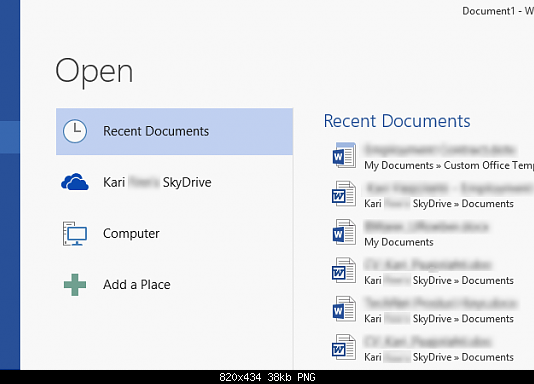Click the blue Recent Documents heading
The width and height of the screenshot is (534, 384).
coord(397,121)
